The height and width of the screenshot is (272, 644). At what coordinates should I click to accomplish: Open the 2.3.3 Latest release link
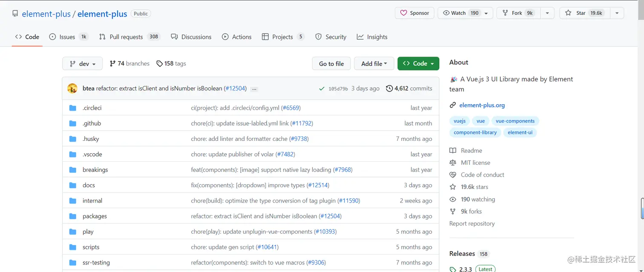[473, 269]
